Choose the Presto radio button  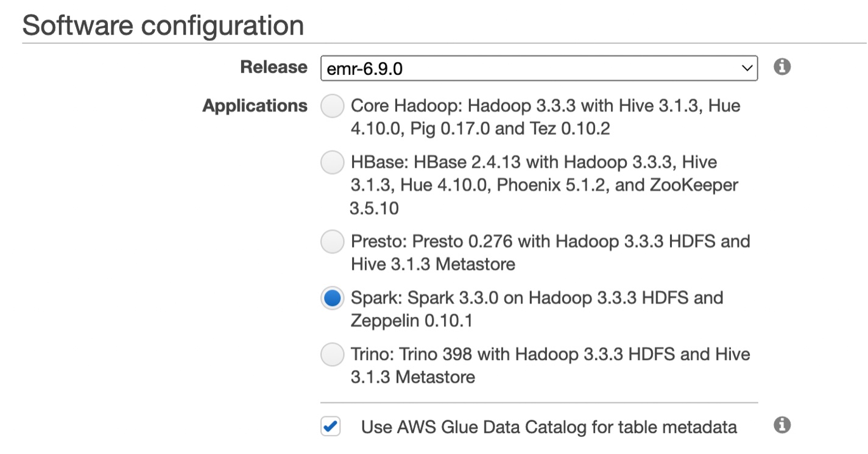332,242
